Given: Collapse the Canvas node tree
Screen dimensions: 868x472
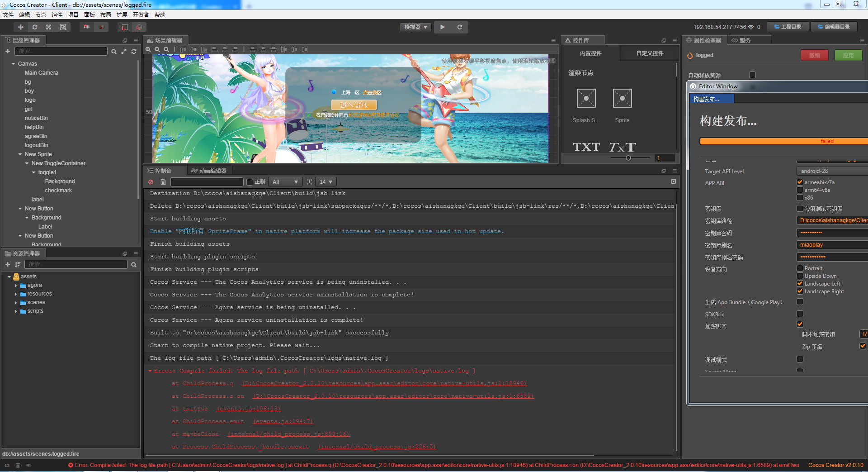Looking at the screenshot, I should click(x=13, y=64).
